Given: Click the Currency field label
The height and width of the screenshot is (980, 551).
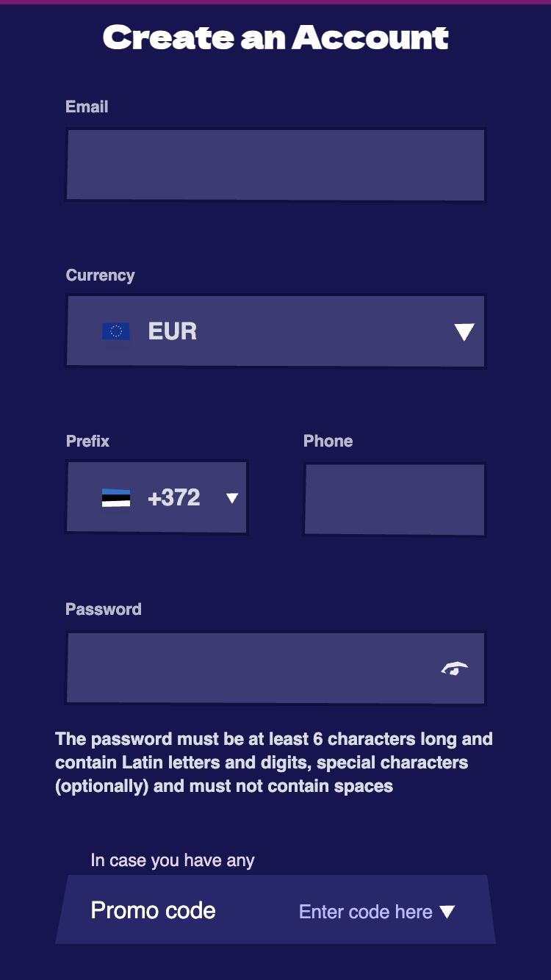Looking at the screenshot, I should coord(101,275).
